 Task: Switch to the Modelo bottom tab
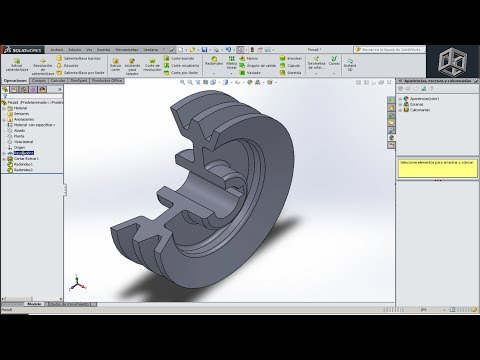pyautogui.click(x=34, y=304)
